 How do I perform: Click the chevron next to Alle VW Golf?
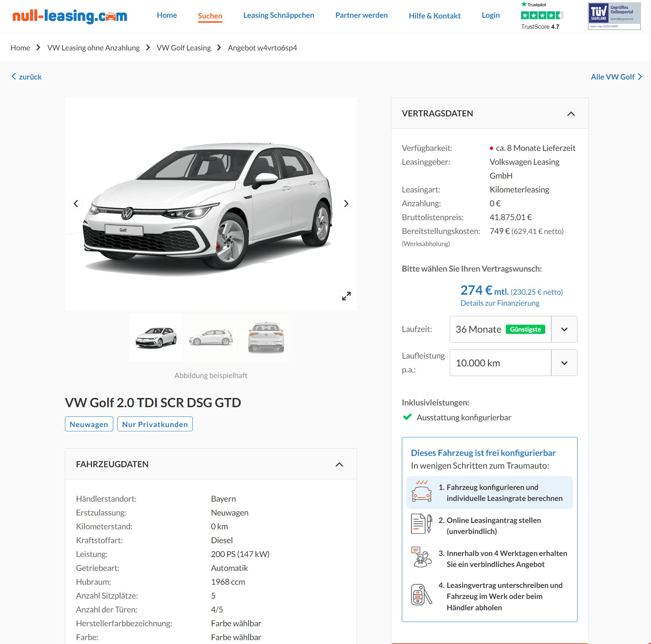(x=640, y=77)
